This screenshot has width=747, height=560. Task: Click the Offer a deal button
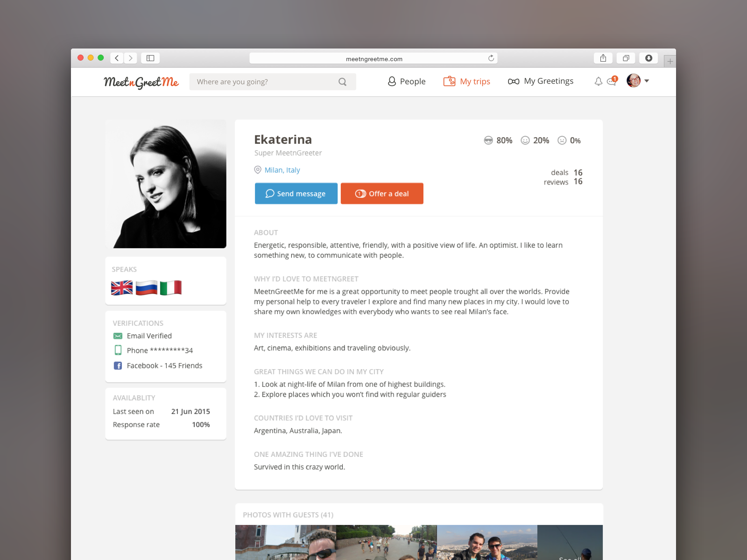coord(382,193)
